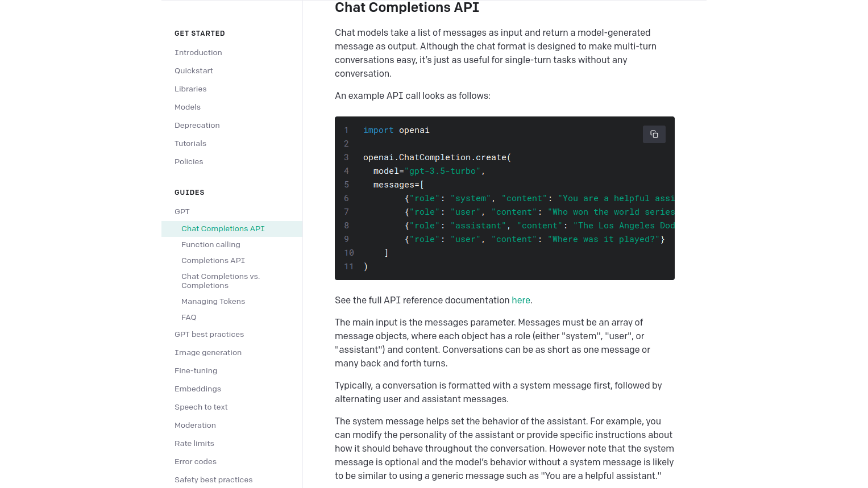Open the full API reference 'here' link
This screenshot has width=868, height=488.
coord(521,300)
